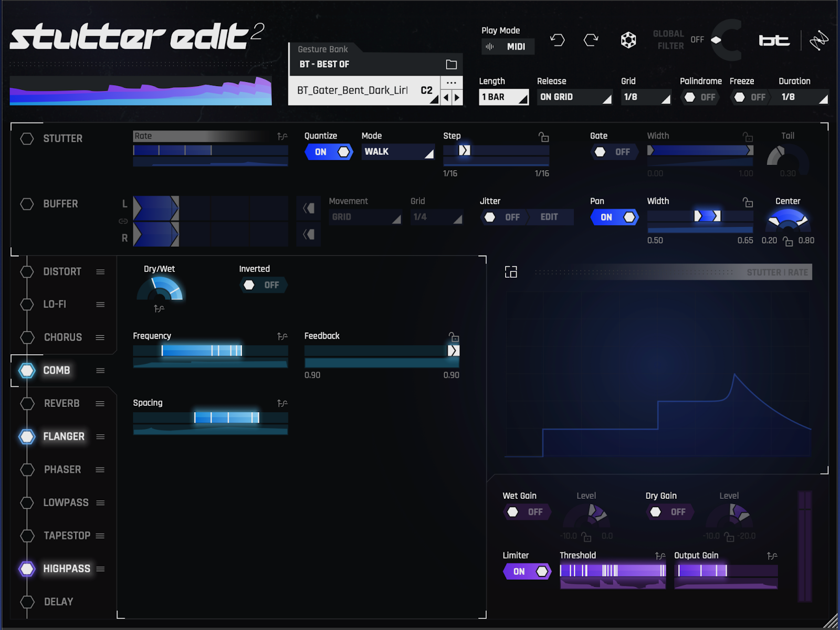The height and width of the screenshot is (630, 840).
Task: Enable the Stutter Gate toggle
Action: point(614,152)
